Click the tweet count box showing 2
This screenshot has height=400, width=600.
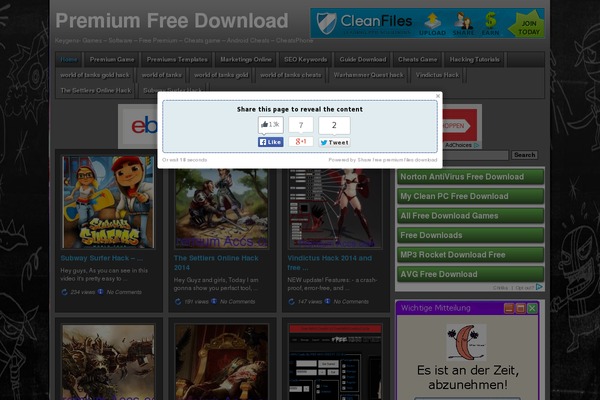[334, 125]
